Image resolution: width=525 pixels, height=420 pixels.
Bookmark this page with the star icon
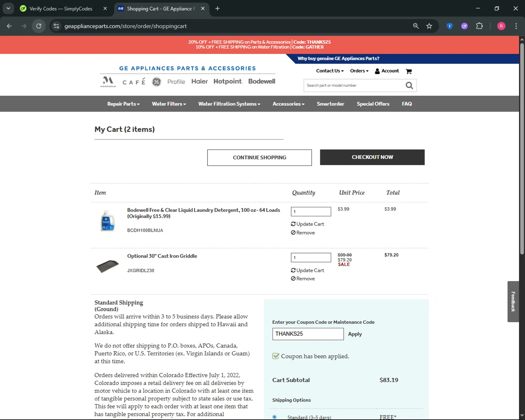pyautogui.click(x=429, y=26)
